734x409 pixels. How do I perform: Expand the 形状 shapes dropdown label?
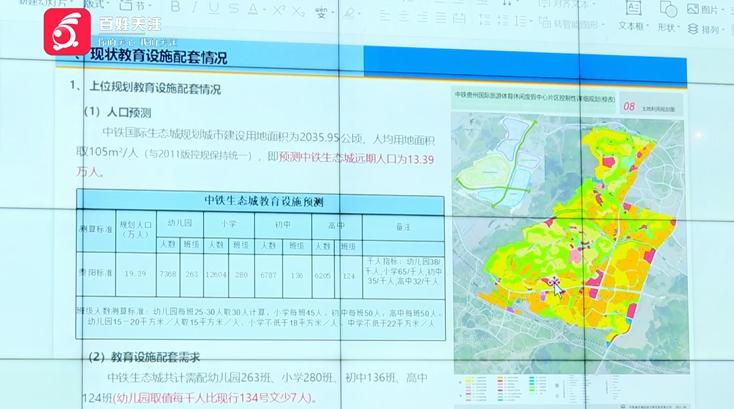click(668, 28)
